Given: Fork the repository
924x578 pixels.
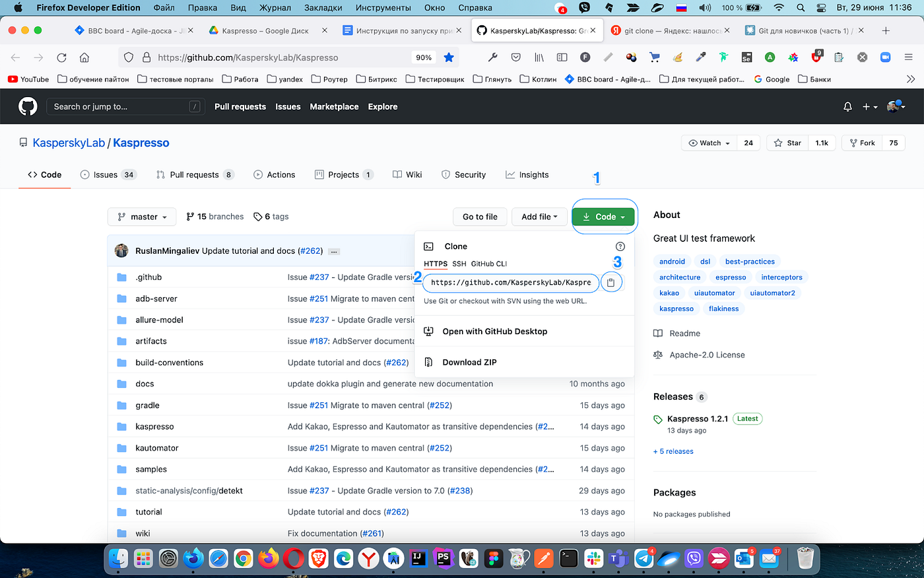Looking at the screenshot, I should tap(862, 143).
